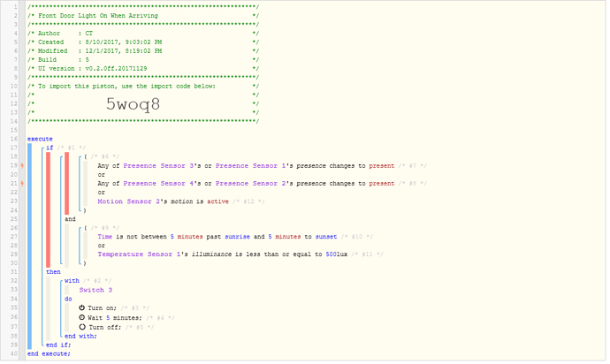Click the 'sunset' value on line 27
The height and width of the screenshot is (364, 610).
click(x=326, y=237)
